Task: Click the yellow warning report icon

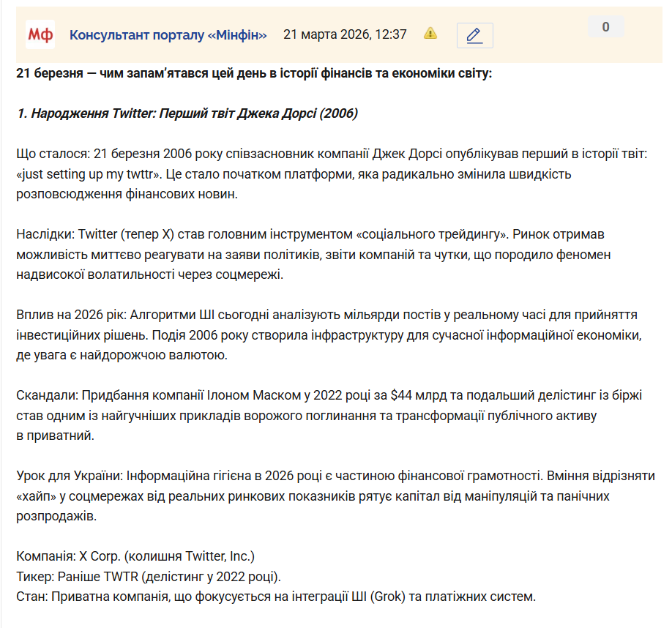Action: (x=430, y=34)
